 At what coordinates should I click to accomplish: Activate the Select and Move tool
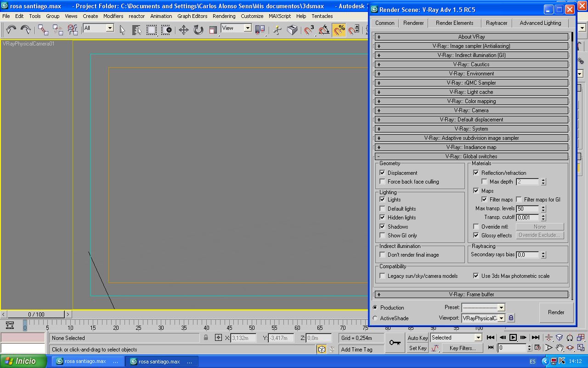[x=184, y=30]
